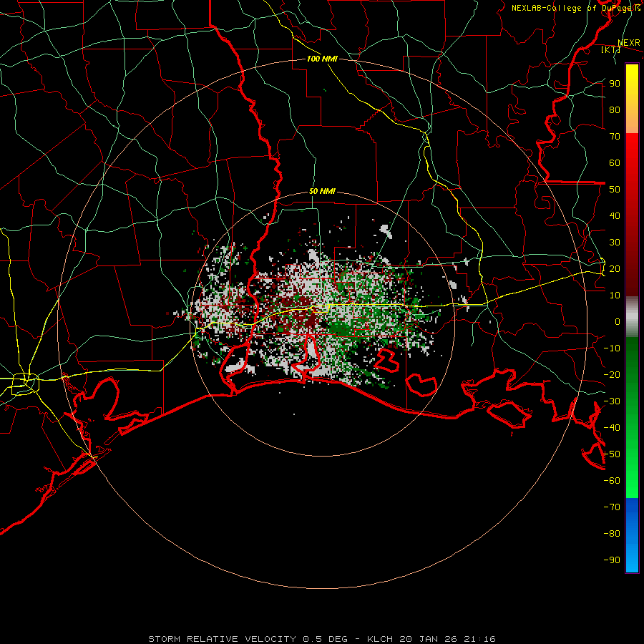The width and height of the screenshot is (644, 644).
Task: Click the -10 value on velocity scale
Action: tap(612, 348)
